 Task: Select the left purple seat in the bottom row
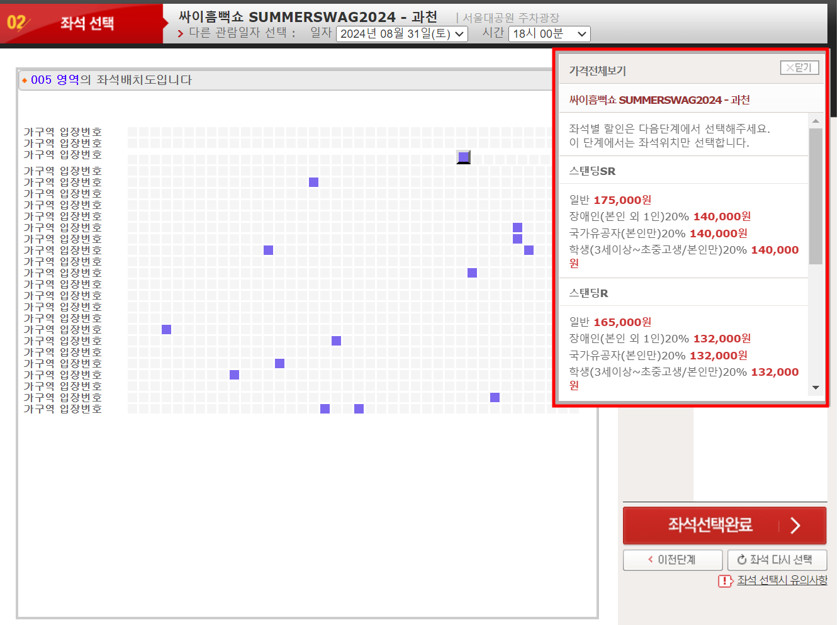coord(325,408)
